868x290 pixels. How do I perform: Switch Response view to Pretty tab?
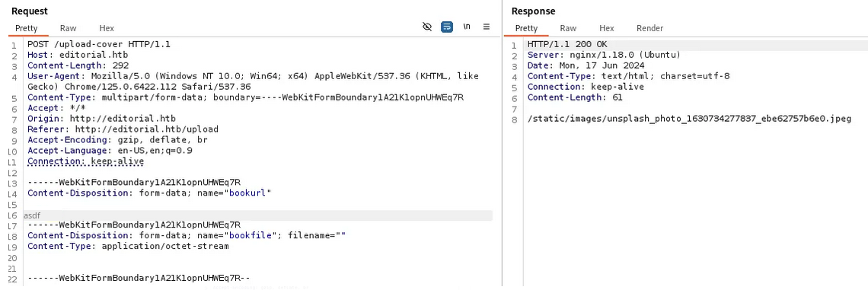click(526, 28)
